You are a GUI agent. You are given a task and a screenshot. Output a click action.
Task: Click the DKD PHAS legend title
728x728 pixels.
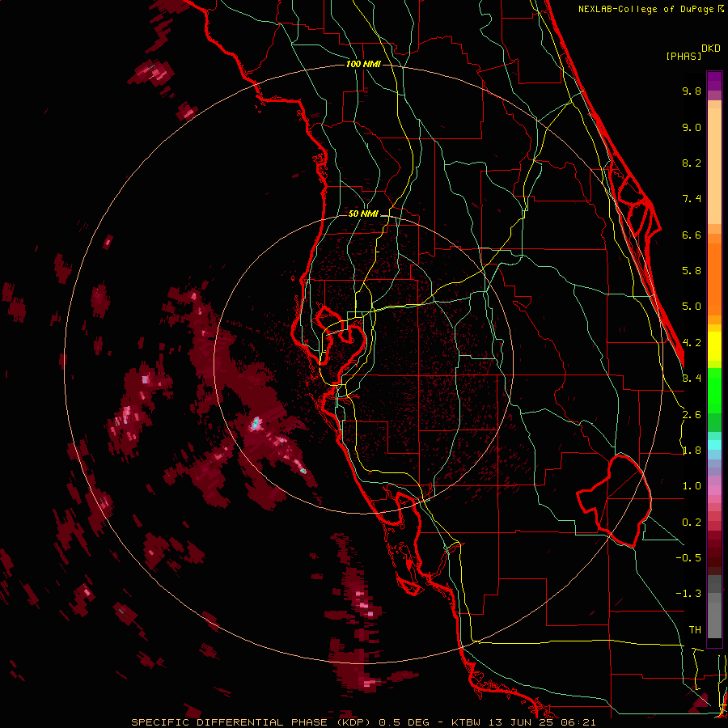tap(692, 53)
